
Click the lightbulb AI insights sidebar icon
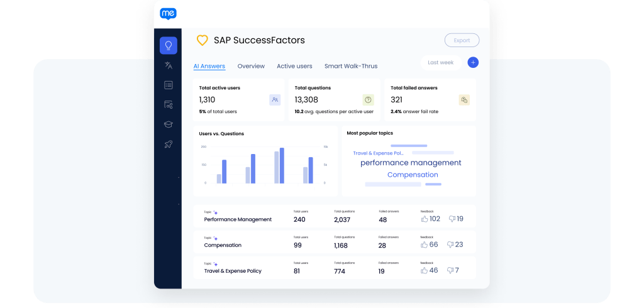pos(168,45)
